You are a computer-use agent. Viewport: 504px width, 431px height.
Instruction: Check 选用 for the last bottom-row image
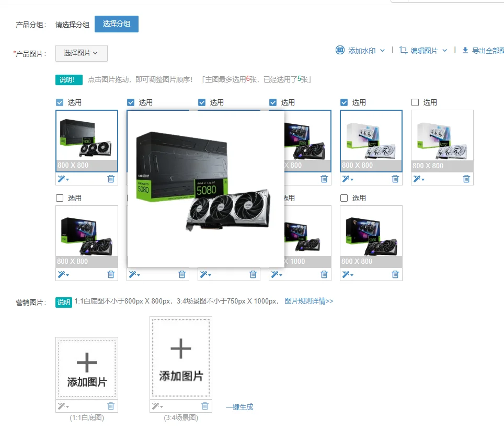(344, 198)
